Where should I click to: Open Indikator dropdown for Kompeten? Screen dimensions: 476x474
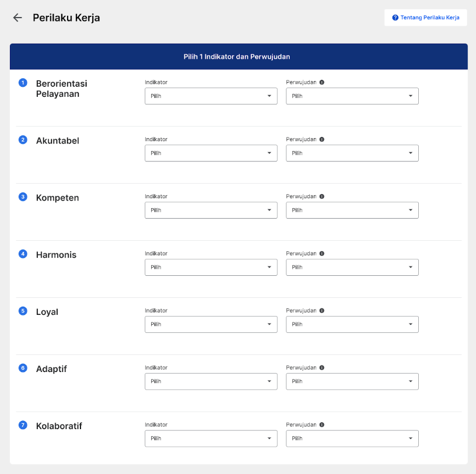pyautogui.click(x=211, y=210)
